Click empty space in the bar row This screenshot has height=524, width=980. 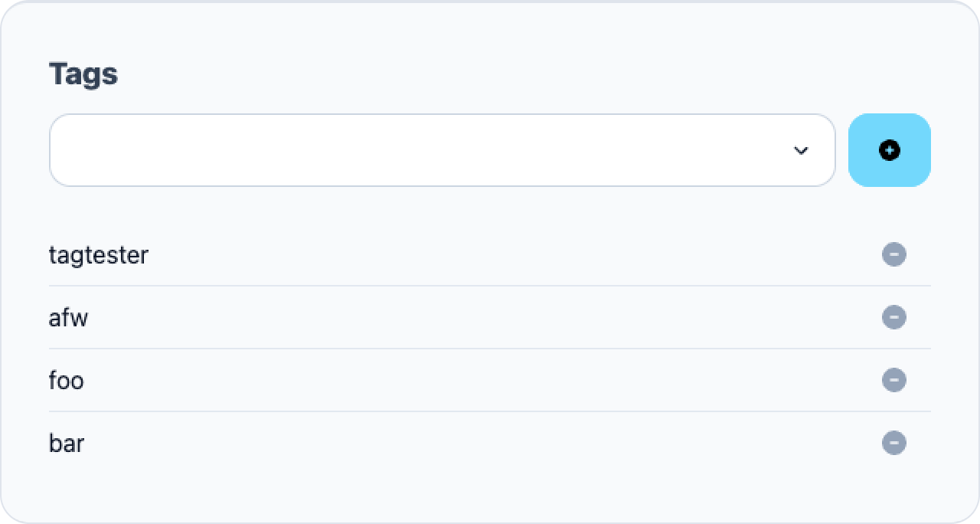click(x=482, y=443)
